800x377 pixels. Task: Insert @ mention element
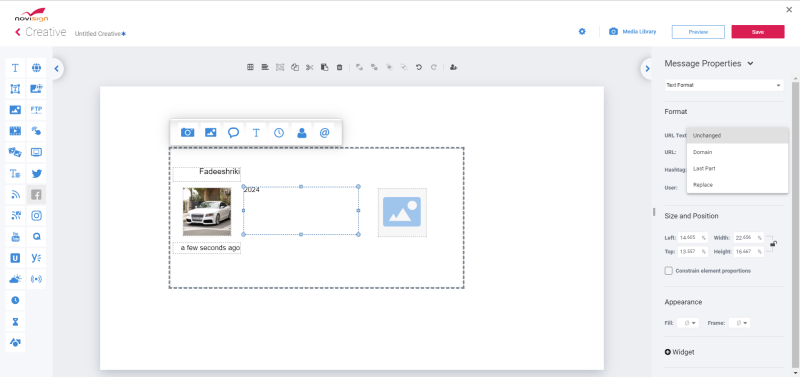click(324, 133)
